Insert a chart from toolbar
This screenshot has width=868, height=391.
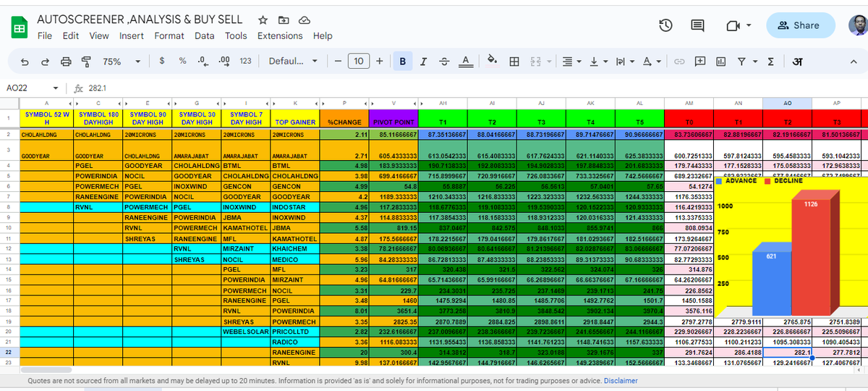720,62
